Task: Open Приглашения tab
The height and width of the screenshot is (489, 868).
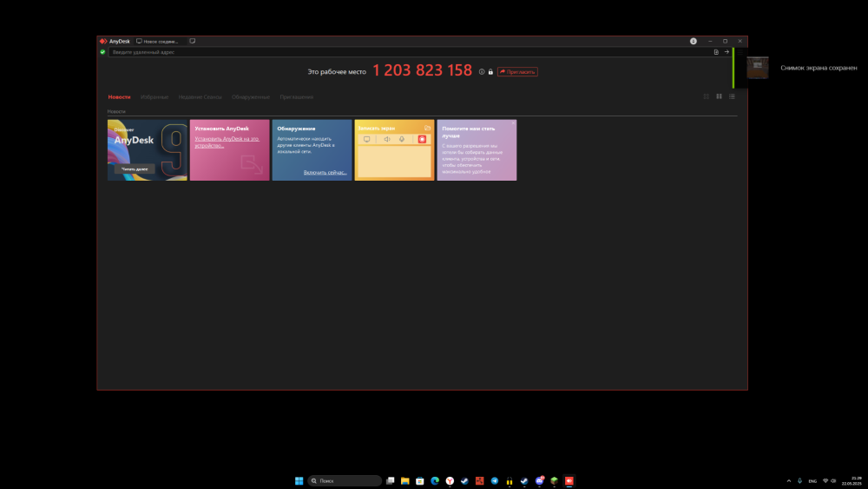Action: click(x=296, y=97)
